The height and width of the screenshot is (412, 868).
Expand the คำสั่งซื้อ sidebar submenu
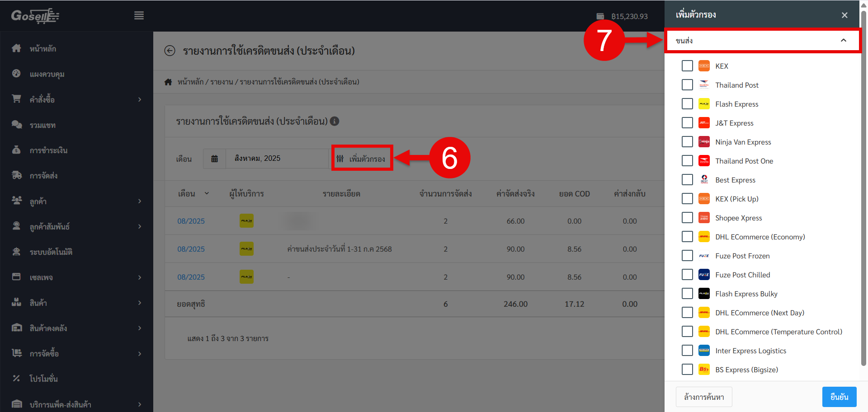(x=140, y=99)
